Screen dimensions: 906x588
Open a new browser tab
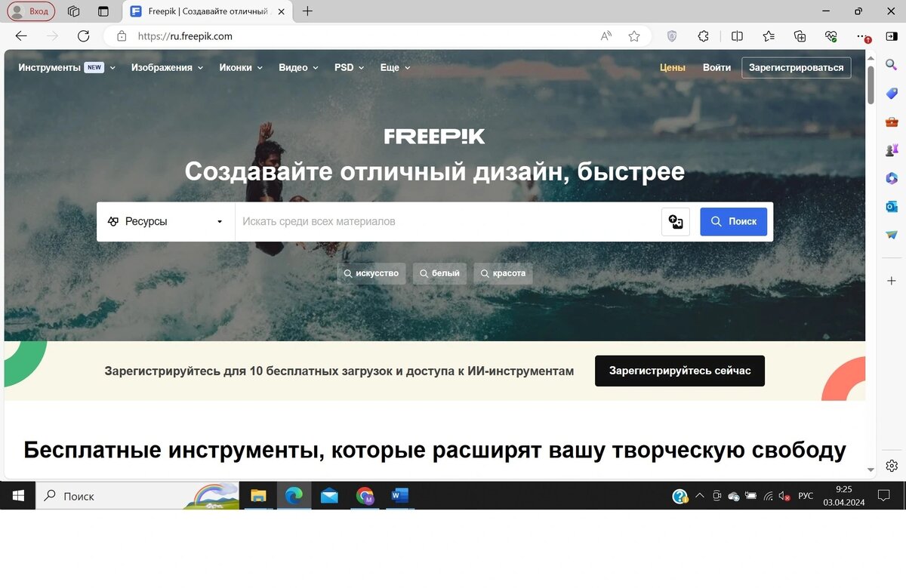tap(307, 11)
